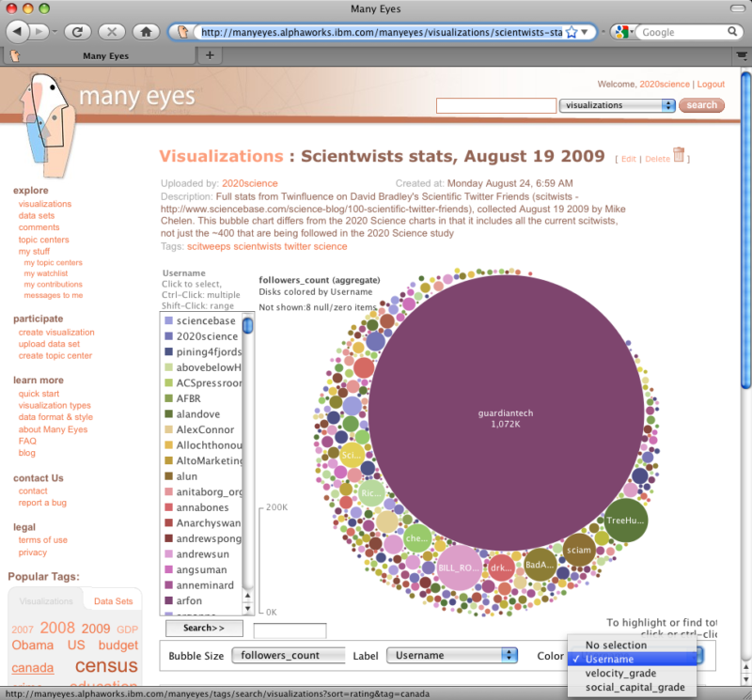Screen dimensions: 752x700
Task: Click the toolbar pill button in title bar
Action: pos(738,8)
